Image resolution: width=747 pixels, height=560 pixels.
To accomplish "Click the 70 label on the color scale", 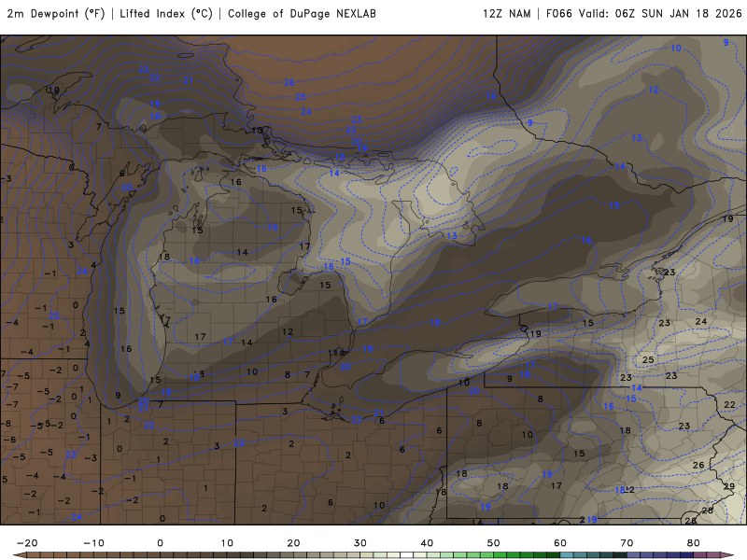I will point(627,543).
